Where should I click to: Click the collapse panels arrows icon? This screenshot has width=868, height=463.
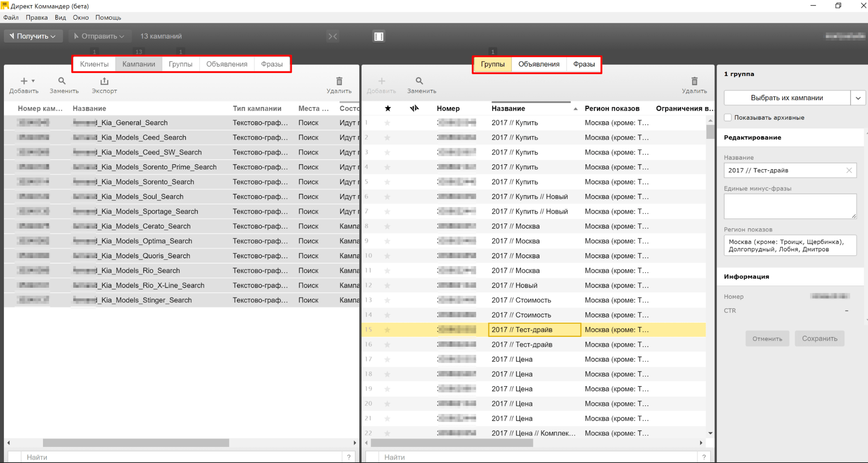pyautogui.click(x=333, y=36)
